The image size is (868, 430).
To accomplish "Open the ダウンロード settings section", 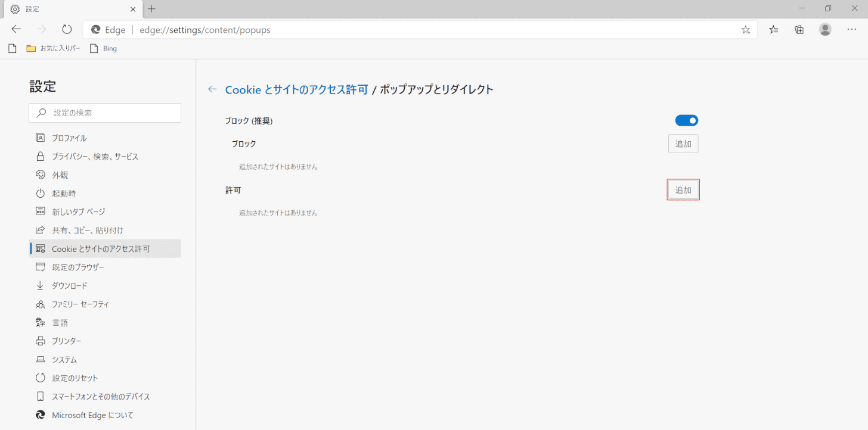I will 105,286.
